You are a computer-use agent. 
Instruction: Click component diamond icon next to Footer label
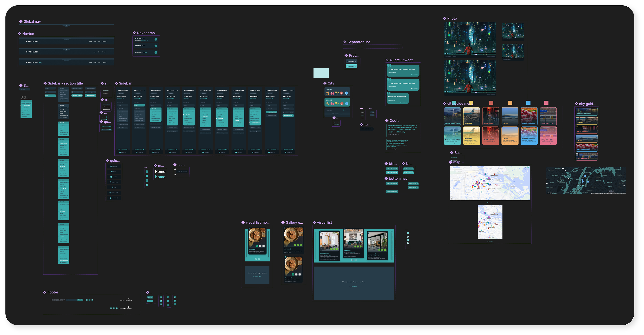click(x=45, y=292)
